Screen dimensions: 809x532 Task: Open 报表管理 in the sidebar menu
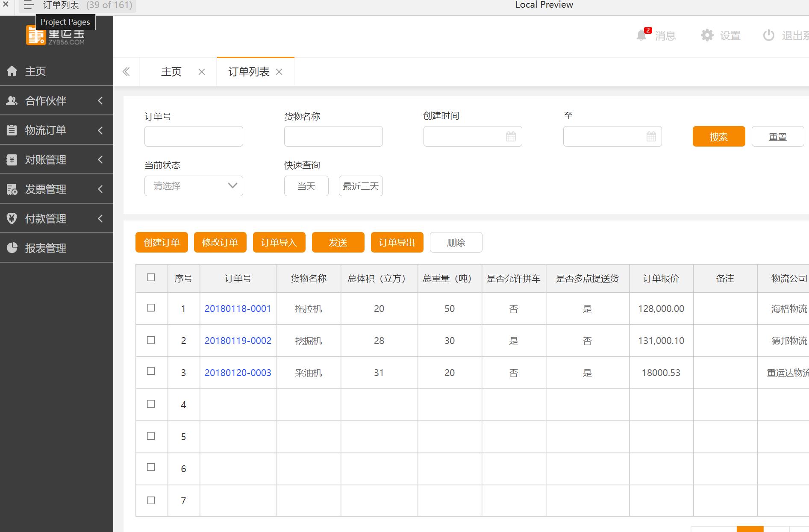pos(56,248)
